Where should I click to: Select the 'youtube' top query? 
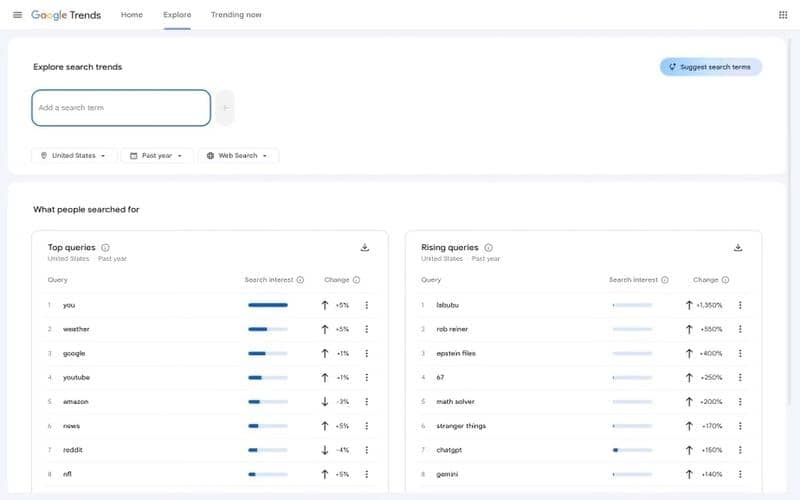pyautogui.click(x=76, y=378)
